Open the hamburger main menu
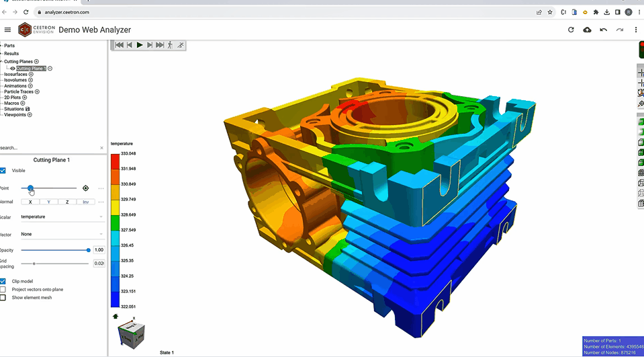 click(x=7, y=30)
